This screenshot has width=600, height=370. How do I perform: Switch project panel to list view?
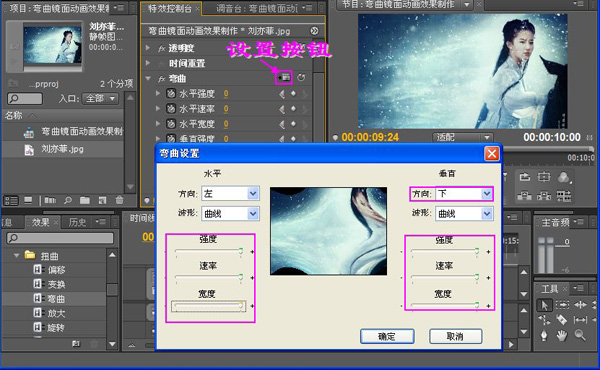11,200
